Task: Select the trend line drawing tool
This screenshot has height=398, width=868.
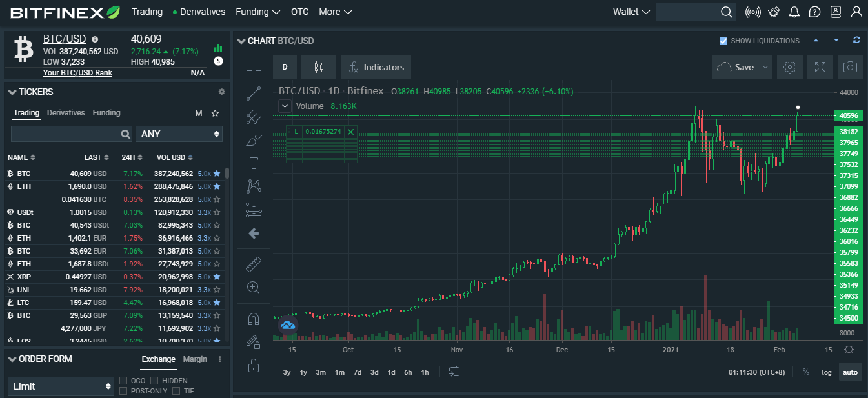Action: pos(254,94)
